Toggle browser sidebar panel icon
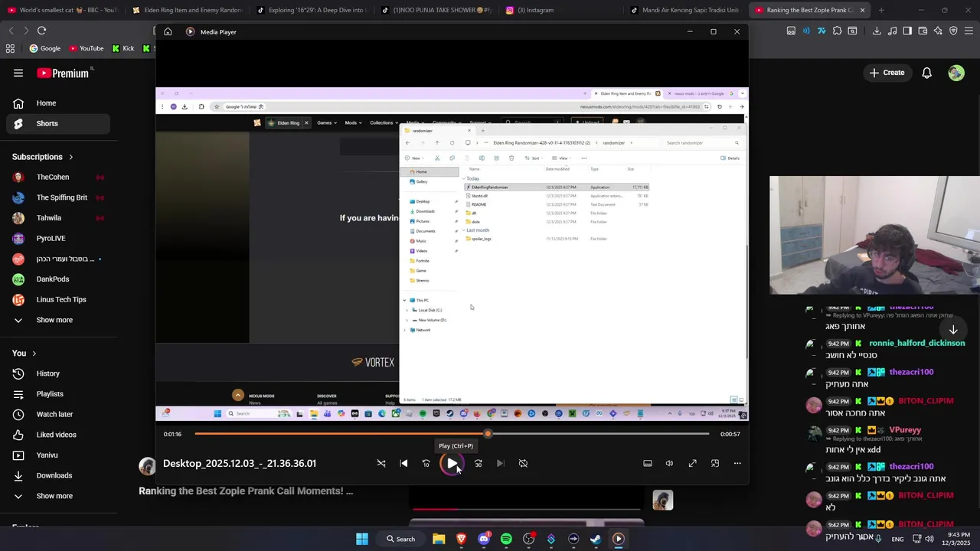Image resolution: width=980 pixels, height=551 pixels. [907, 31]
